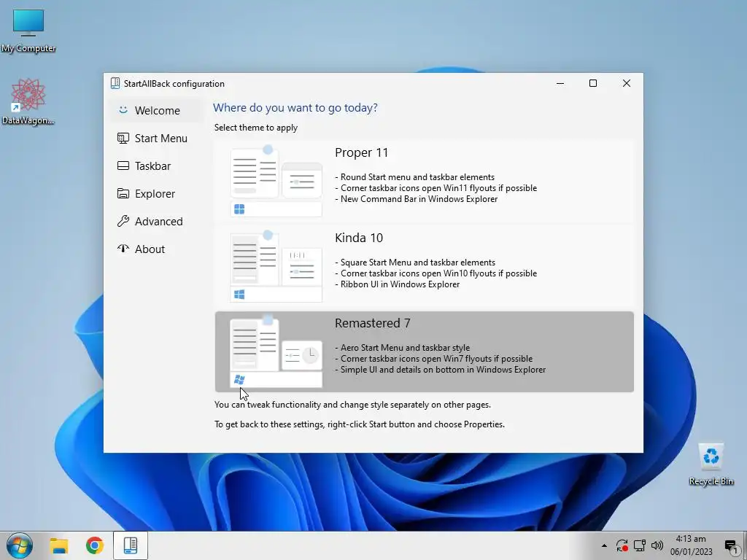Click 'Select theme to apply' label
747x560 pixels.
pos(256,128)
